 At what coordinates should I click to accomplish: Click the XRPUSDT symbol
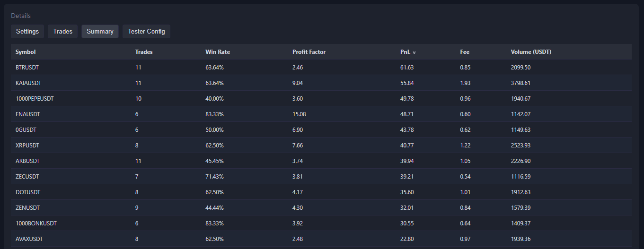[x=27, y=146]
